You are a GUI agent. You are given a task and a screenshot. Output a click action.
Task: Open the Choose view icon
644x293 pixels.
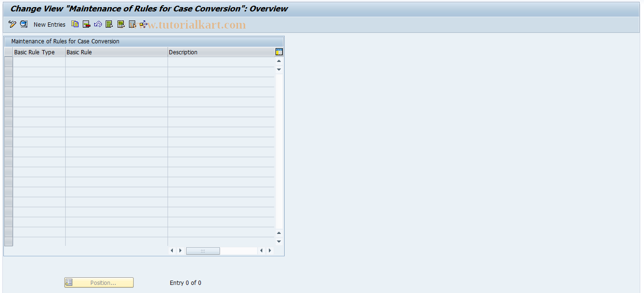pos(23,24)
